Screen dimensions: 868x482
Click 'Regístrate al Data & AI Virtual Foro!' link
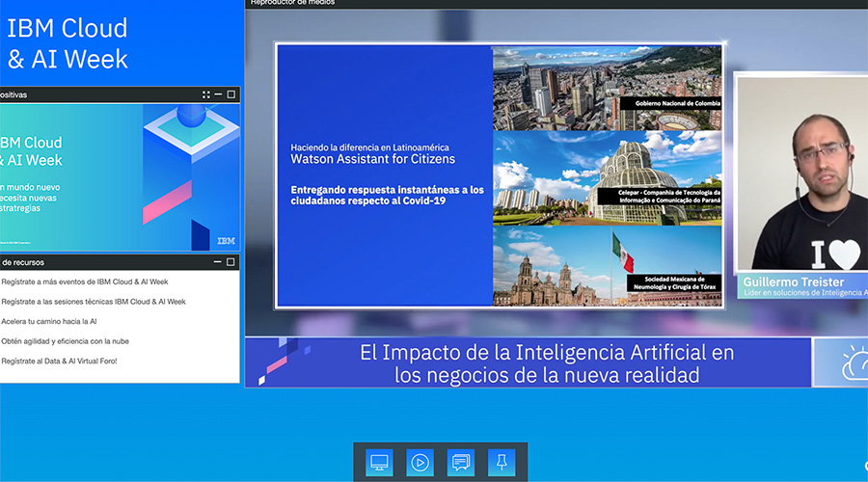click(73, 361)
